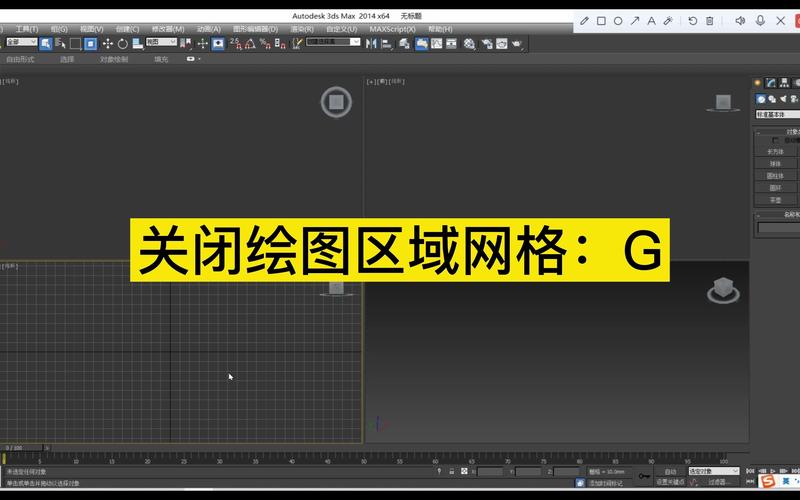Viewport: 800px width, 500px height.
Task: Click the Z coordinate input field
Action: [564, 471]
